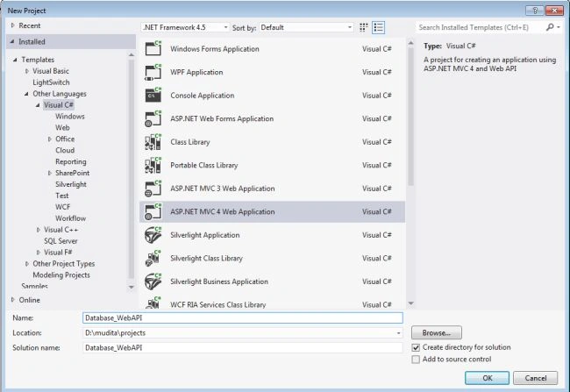Click the Help question mark button
Viewport: 570px width, 392px height.
pos(534,11)
